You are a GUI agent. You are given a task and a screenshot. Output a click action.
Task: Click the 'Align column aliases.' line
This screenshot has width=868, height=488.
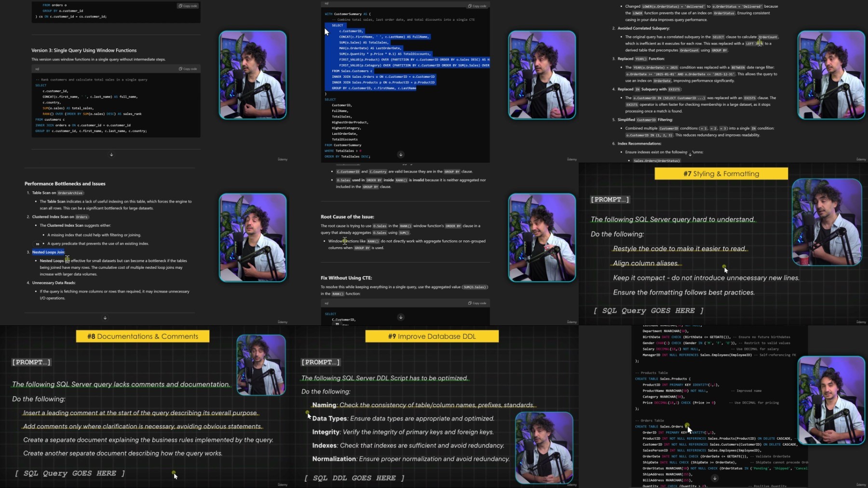tap(646, 264)
